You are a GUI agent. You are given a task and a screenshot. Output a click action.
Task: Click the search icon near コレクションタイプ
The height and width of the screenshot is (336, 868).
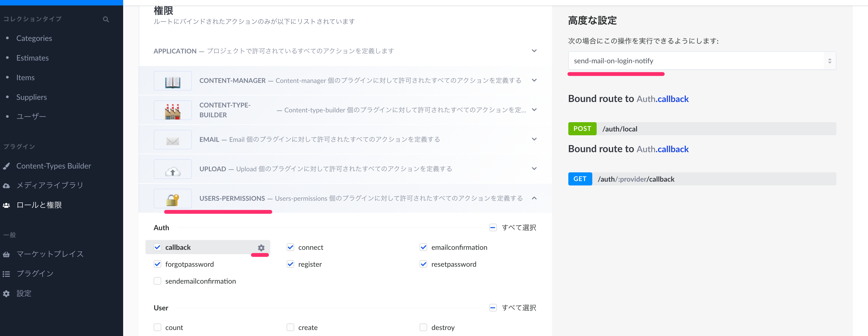pos(106,19)
